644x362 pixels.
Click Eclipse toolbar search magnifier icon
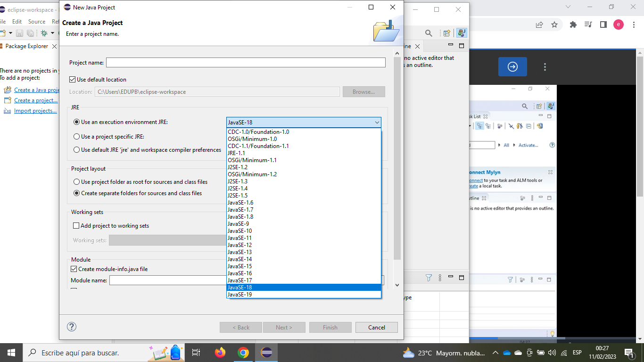point(429,33)
